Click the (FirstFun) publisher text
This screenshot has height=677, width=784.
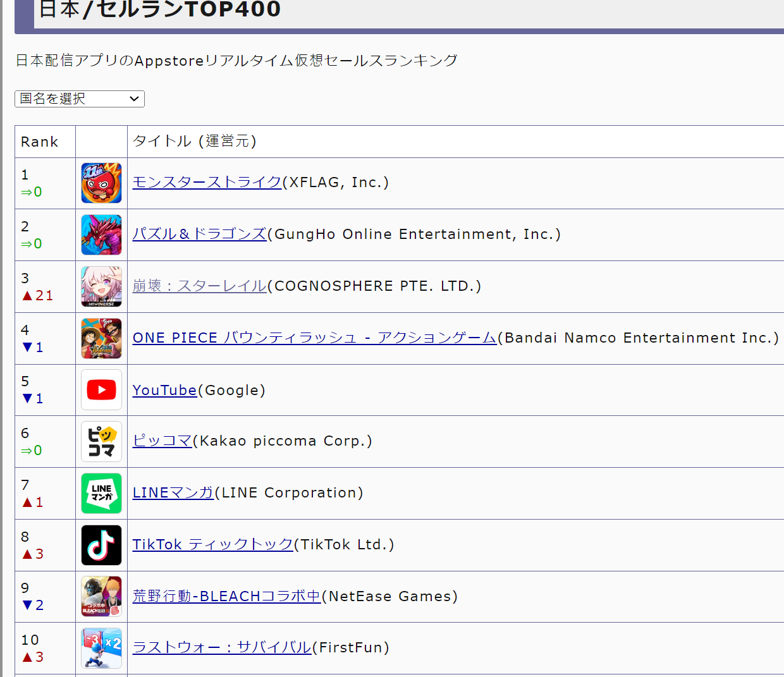(351, 647)
